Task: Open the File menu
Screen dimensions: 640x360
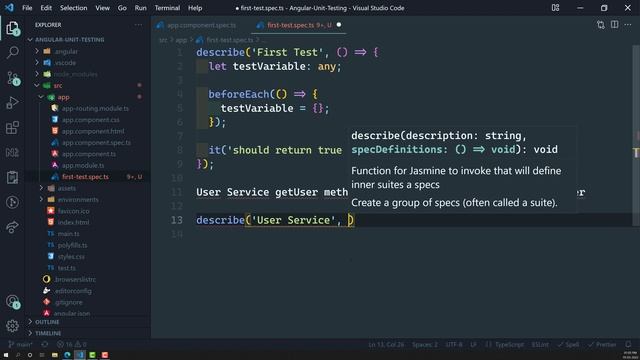Action: (27, 8)
